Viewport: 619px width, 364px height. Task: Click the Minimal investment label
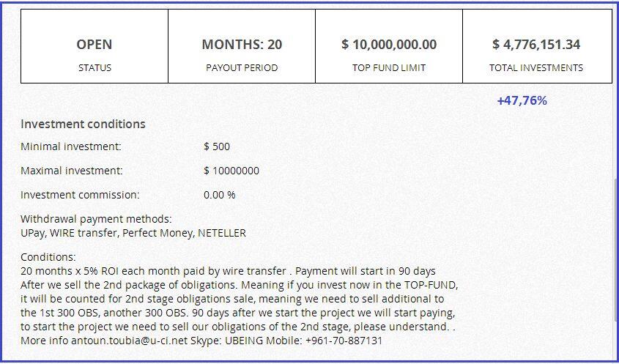(71, 146)
